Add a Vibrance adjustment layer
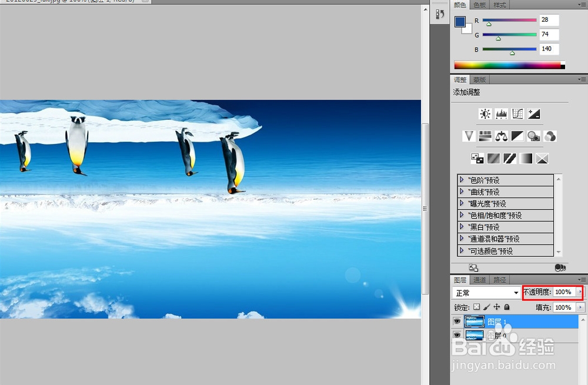This screenshot has width=588, height=385. click(469, 136)
